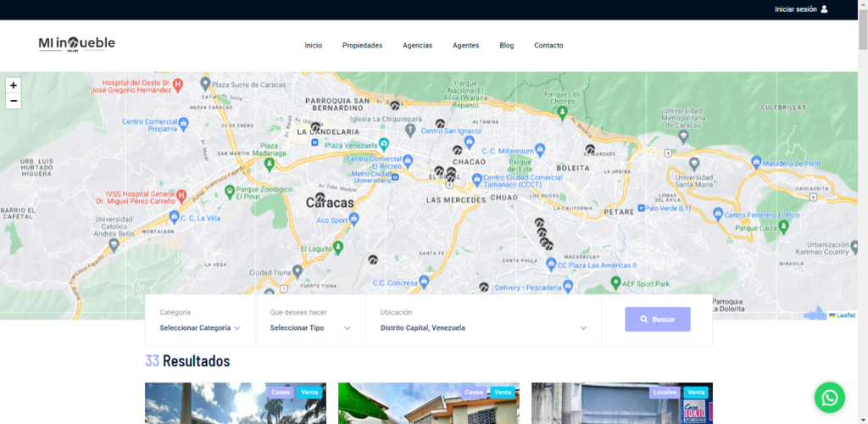The height and width of the screenshot is (424, 868).
Task: Select property marker near La Candelaria
Action: (x=315, y=127)
